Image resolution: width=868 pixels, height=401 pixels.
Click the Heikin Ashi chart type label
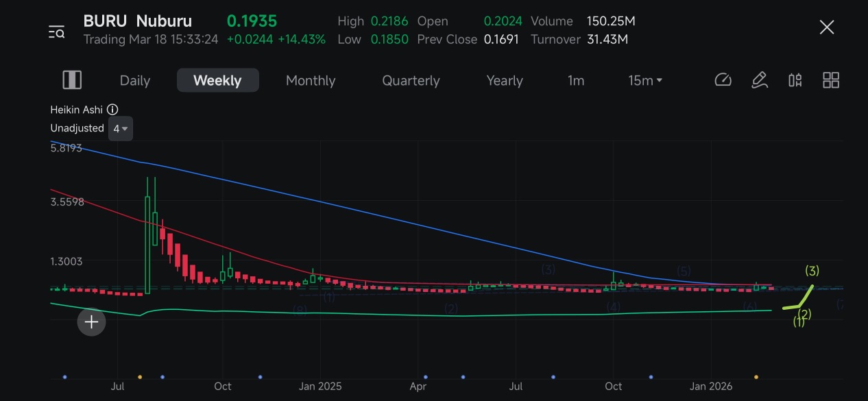point(77,110)
